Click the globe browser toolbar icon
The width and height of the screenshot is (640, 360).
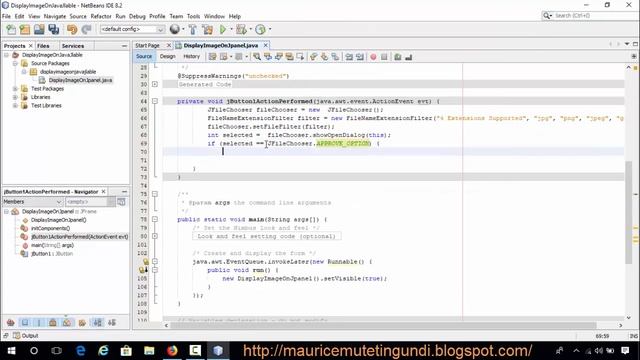[x=175, y=29]
